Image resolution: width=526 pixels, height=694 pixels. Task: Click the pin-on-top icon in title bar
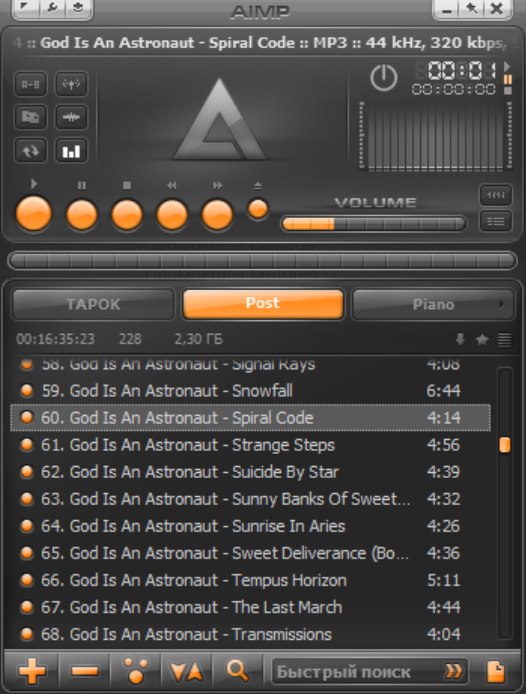(471, 8)
